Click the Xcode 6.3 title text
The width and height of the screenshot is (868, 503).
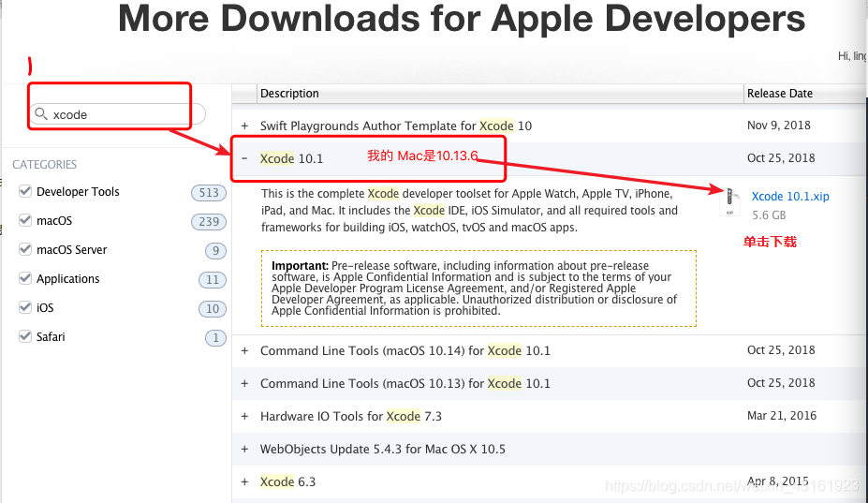coord(287,481)
